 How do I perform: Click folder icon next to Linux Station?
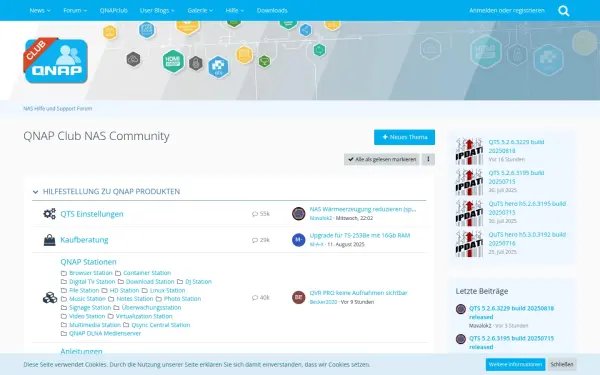(145, 290)
